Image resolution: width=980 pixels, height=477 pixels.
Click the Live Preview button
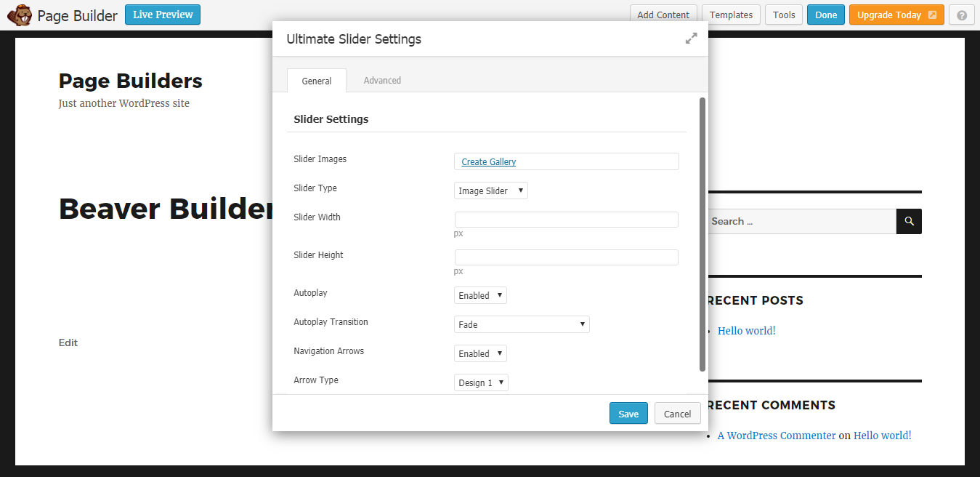pyautogui.click(x=163, y=15)
